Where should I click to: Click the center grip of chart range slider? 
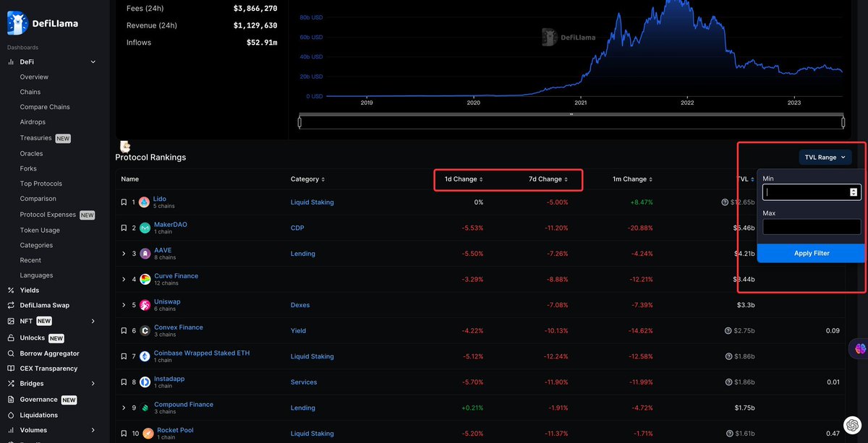click(571, 114)
